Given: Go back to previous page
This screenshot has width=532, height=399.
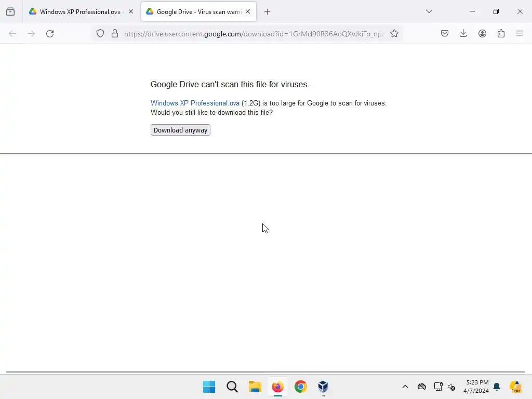Looking at the screenshot, I should pos(12,34).
